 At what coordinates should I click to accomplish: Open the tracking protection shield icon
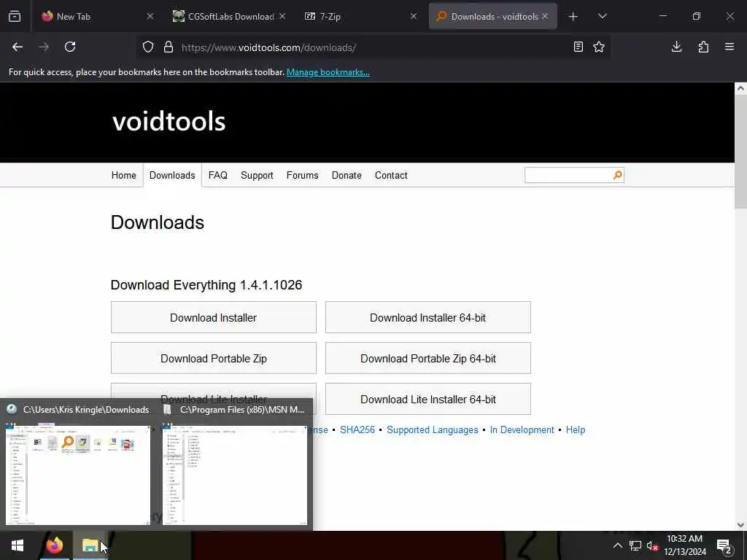(148, 47)
